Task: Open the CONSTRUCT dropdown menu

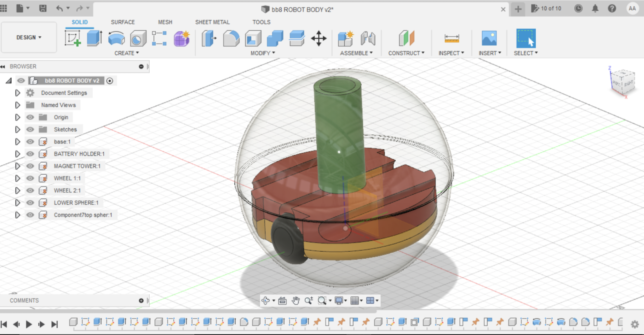Action: click(x=406, y=53)
